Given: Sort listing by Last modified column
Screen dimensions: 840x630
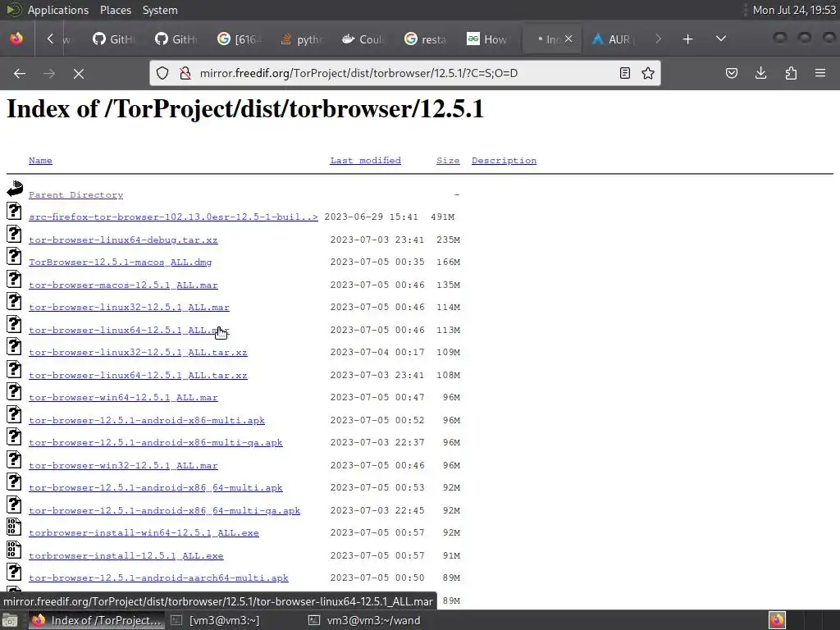Looking at the screenshot, I should [365, 160].
